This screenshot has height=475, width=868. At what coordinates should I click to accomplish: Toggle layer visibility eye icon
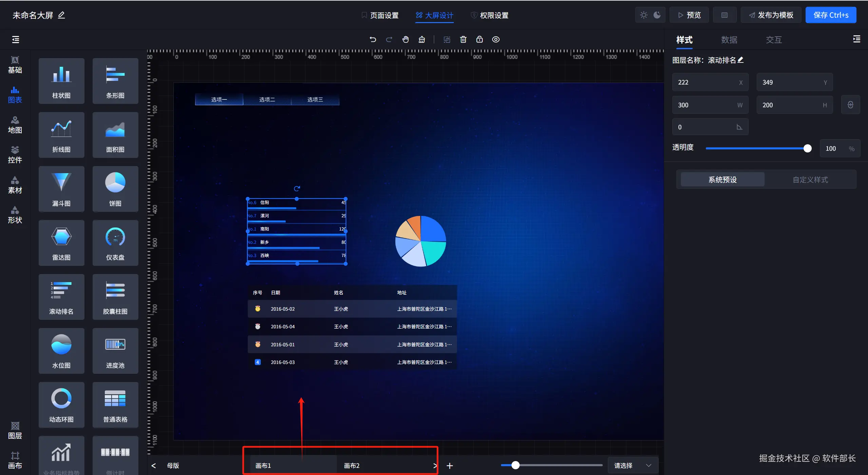pyautogui.click(x=496, y=39)
